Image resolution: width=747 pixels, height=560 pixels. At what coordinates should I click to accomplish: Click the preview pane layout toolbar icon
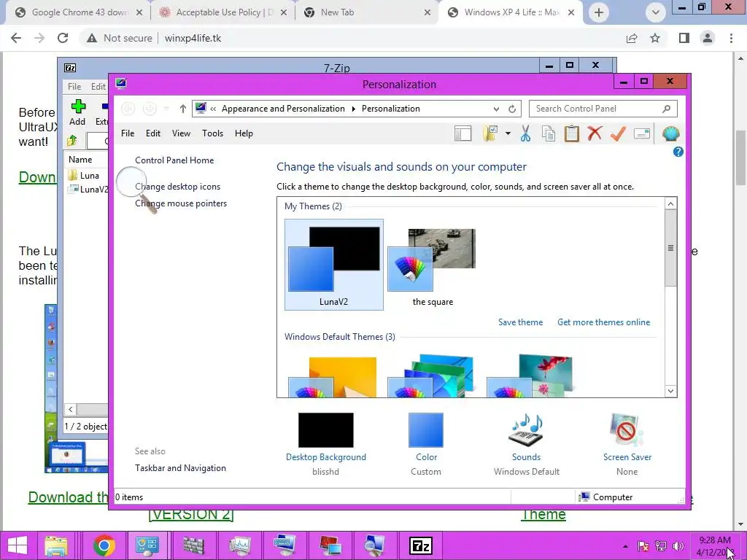[x=462, y=134]
